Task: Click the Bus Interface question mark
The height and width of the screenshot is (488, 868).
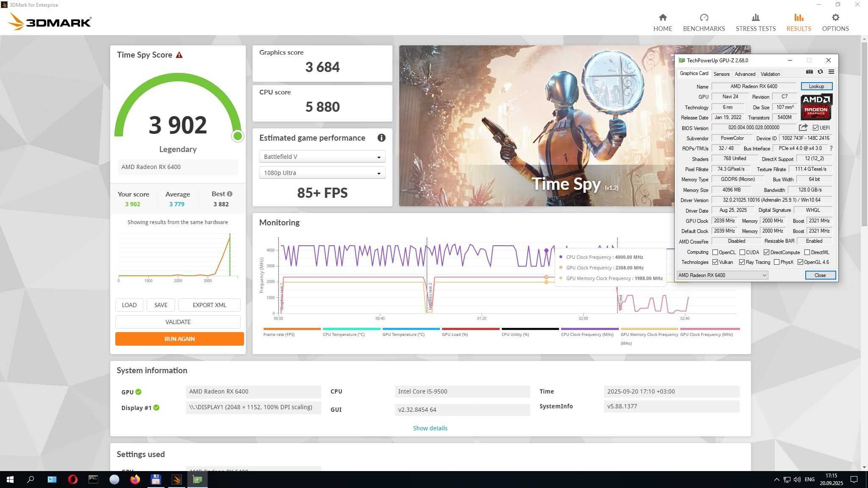Action: [831, 148]
